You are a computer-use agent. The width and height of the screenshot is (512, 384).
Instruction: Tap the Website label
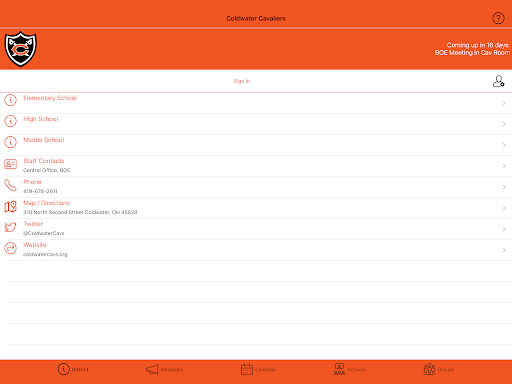click(x=35, y=245)
